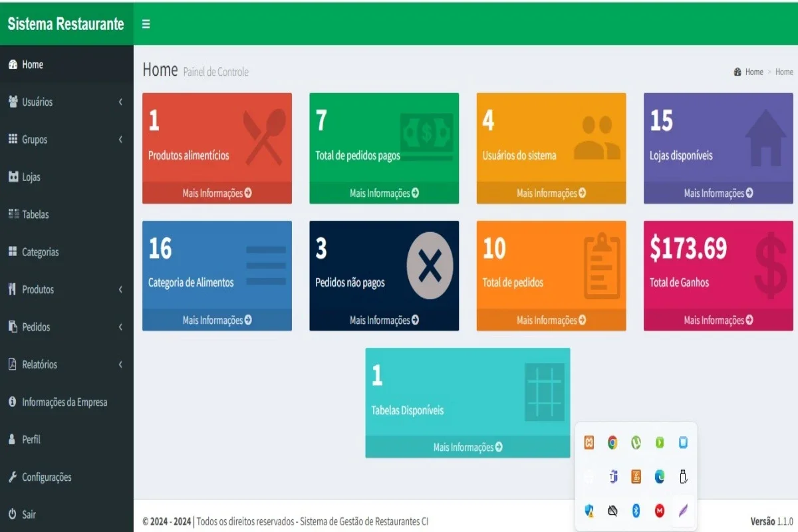Click the uTorrent icon in tray popup
Viewport: 798px width, 532px height.
tap(636, 442)
